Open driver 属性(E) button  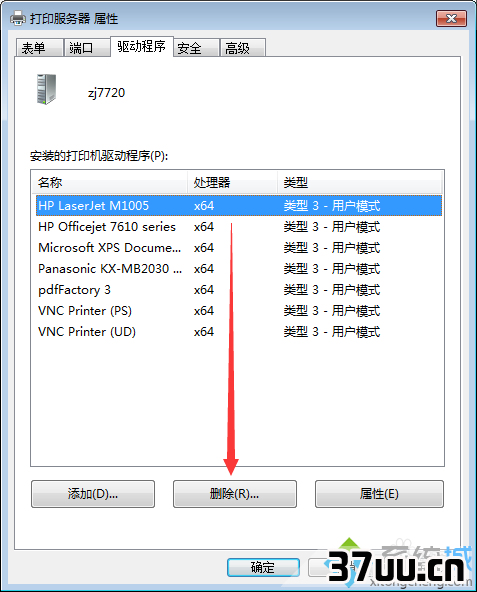(x=379, y=494)
